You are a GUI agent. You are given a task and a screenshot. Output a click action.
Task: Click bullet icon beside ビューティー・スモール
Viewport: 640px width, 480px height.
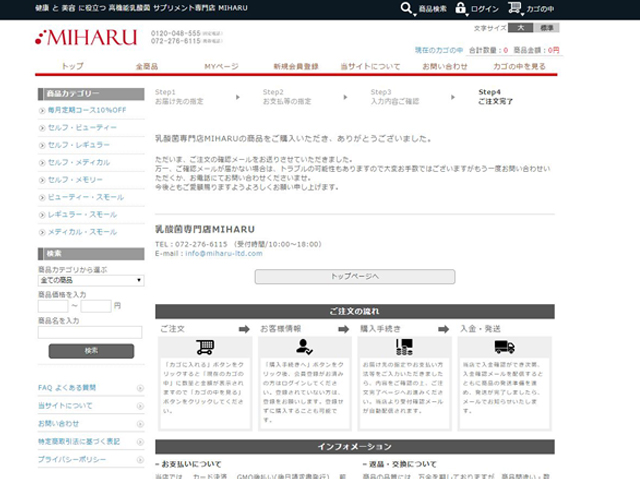(x=42, y=198)
